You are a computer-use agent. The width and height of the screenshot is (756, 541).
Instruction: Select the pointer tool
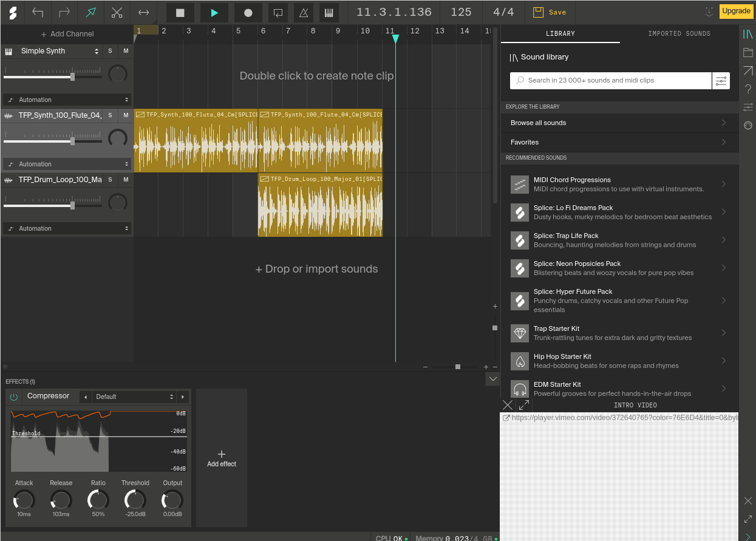coord(90,12)
